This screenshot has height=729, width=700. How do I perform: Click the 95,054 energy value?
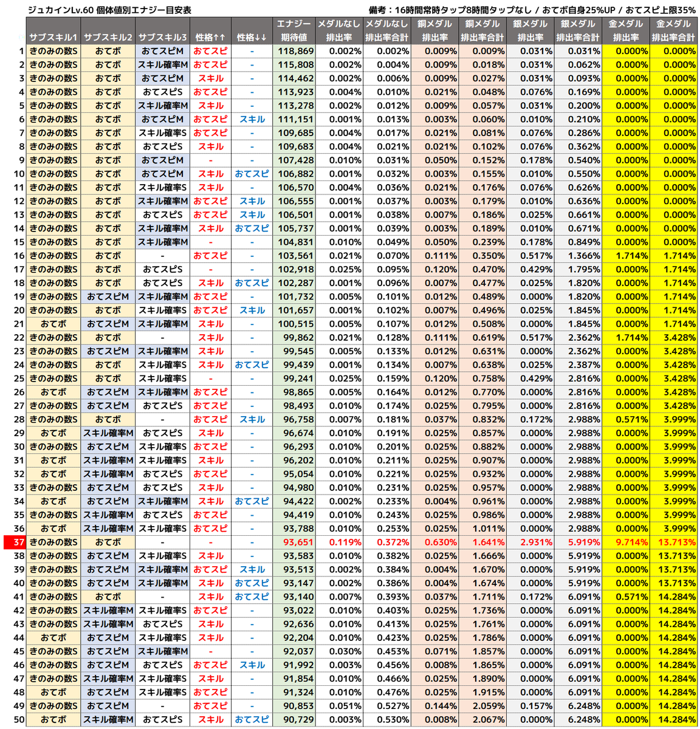(x=294, y=474)
